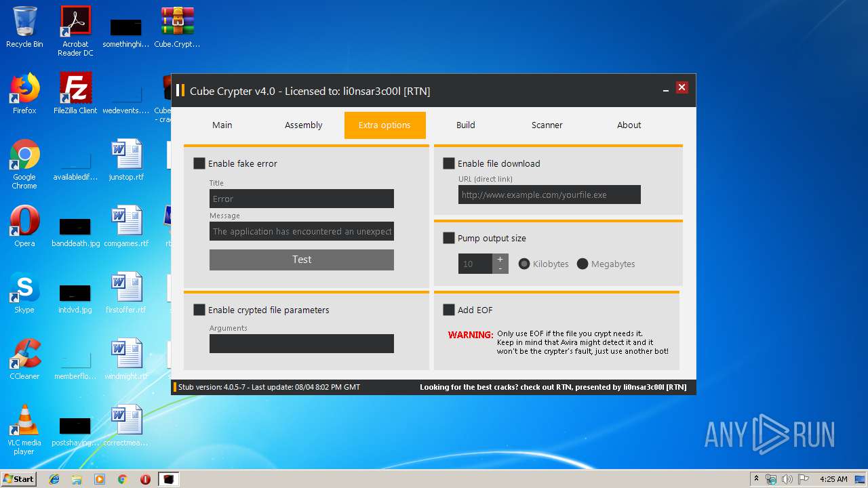868x488 pixels.
Task: Open the About tab
Action: tap(629, 125)
